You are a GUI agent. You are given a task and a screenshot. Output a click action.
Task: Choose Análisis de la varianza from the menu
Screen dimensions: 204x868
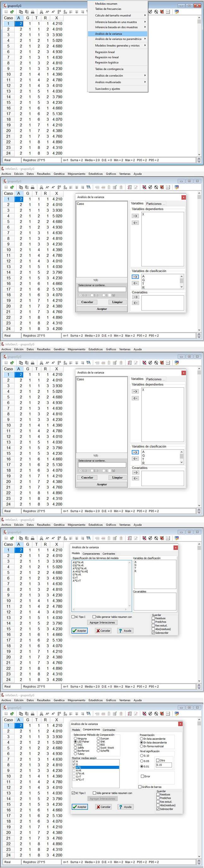[x=108, y=34]
